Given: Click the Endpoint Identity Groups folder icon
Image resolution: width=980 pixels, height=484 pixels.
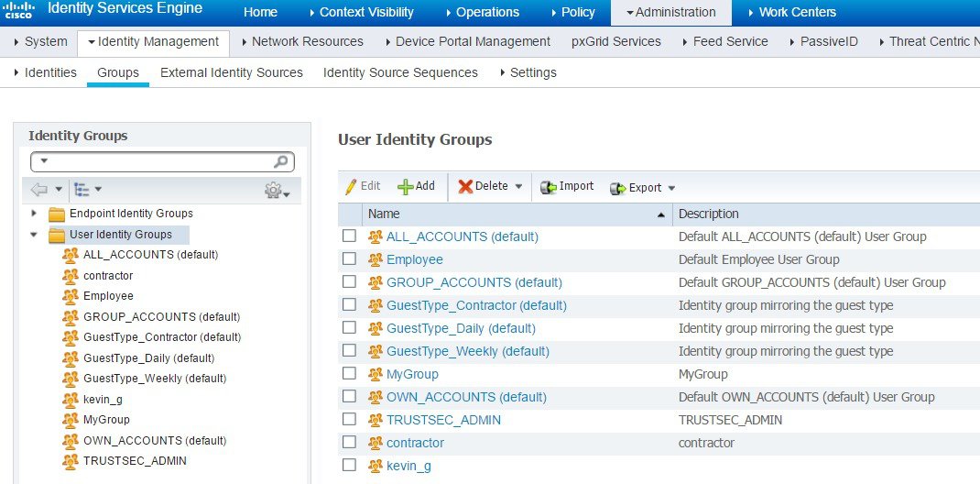Looking at the screenshot, I should coord(57,214).
